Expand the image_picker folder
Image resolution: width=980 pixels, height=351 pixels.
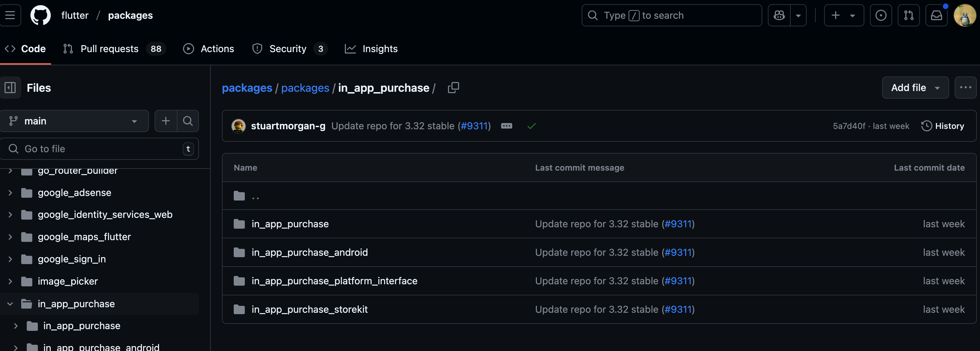coord(10,281)
